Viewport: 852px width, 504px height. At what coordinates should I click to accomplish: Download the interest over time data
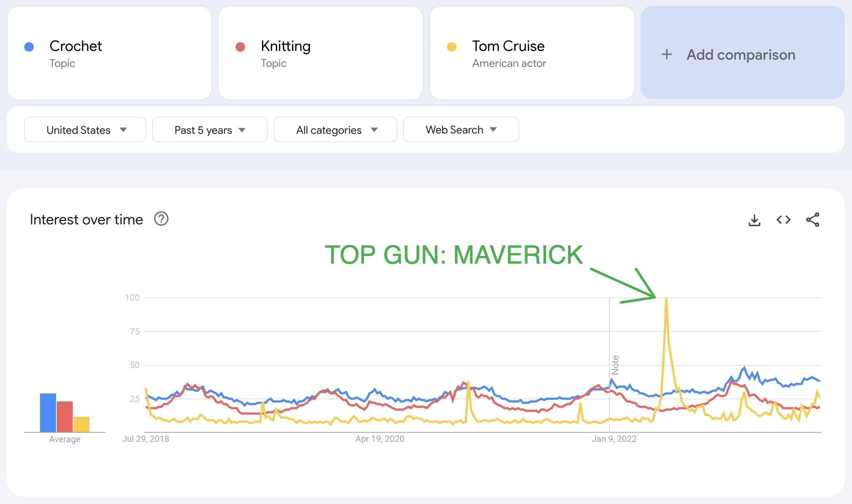(x=754, y=220)
